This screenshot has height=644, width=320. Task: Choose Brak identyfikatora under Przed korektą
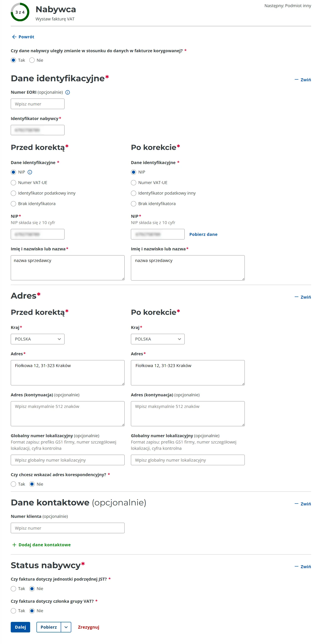[x=13, y=203]
